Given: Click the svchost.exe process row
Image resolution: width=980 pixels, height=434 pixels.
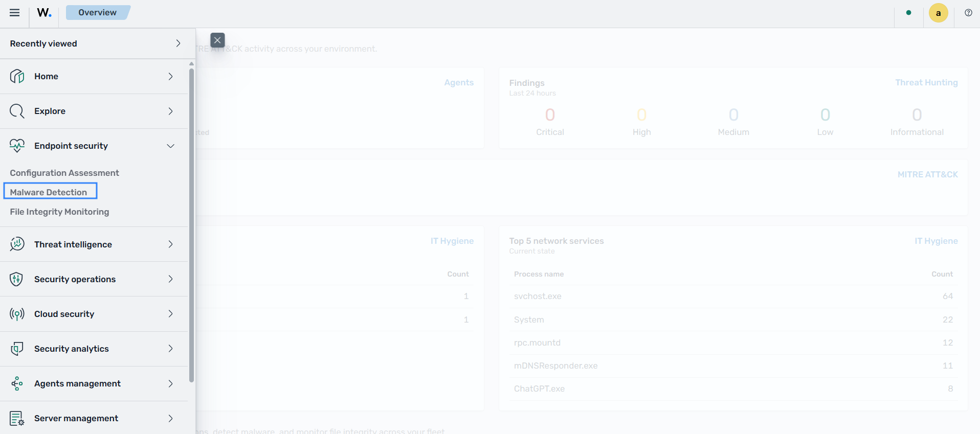Looking at the screenshot, I should pos(733,296).
